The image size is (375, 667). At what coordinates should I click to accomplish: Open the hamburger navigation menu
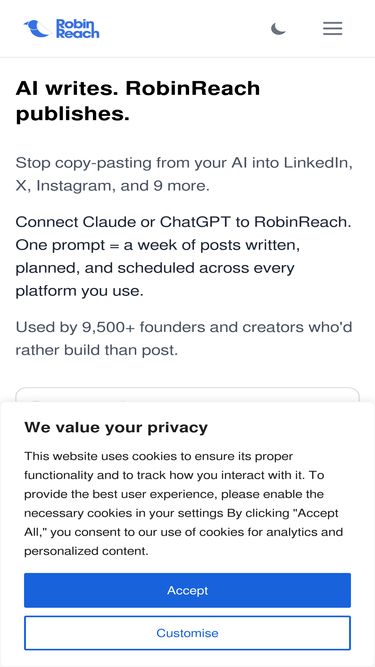[x=332, y=29]
